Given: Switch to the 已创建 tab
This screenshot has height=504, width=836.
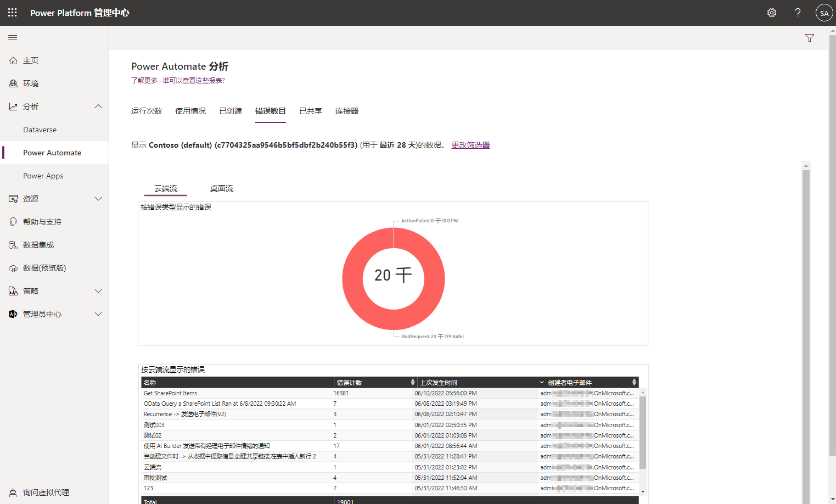Looking at the screenshot, I should coord(231,111).
